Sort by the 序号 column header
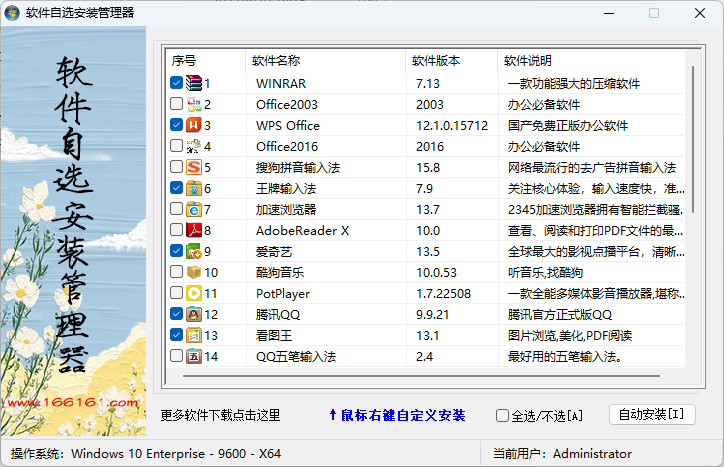The image size is (724, 467). click(205, 61)
